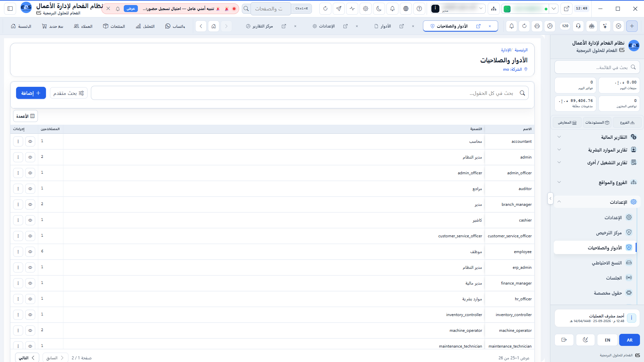Click the pie chart icon in toolbar

(x=550, y=26)
